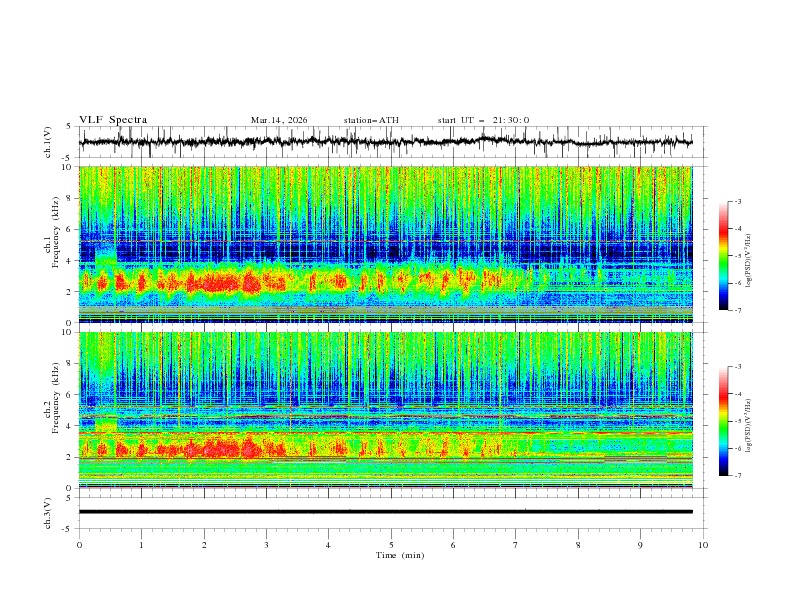792x612 pixels.
Task: Select the 'start UT = 21:30:0' text
Action: [x=483, y=120]
